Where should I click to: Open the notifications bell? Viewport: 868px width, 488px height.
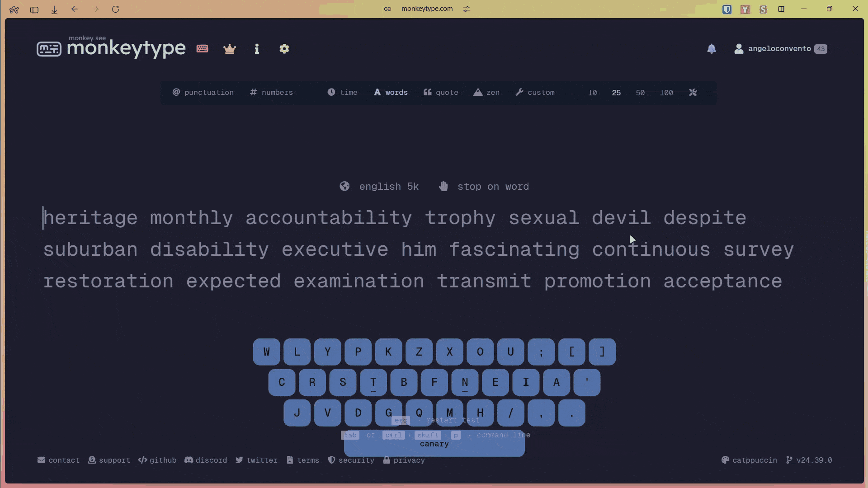pyautogui.click(x=712, y=49)
